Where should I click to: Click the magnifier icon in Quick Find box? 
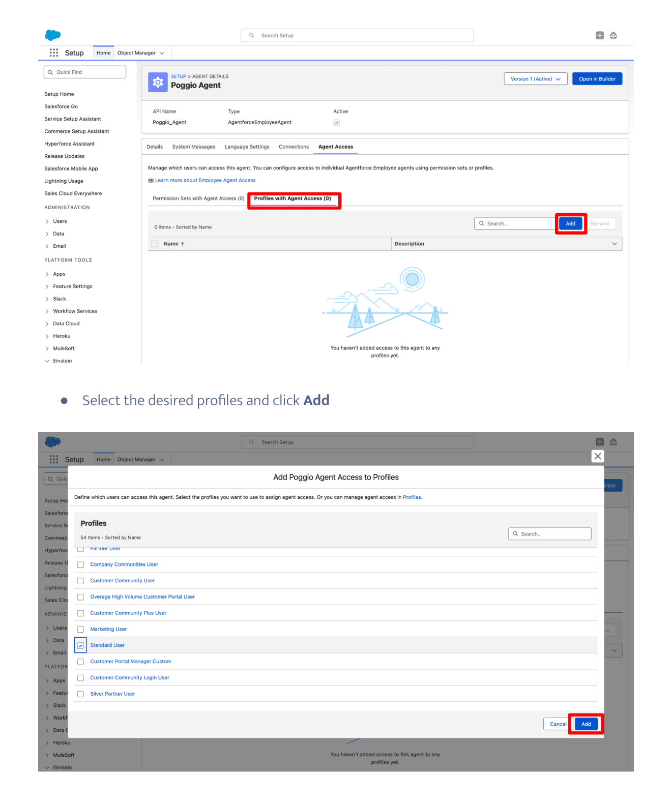50,72
